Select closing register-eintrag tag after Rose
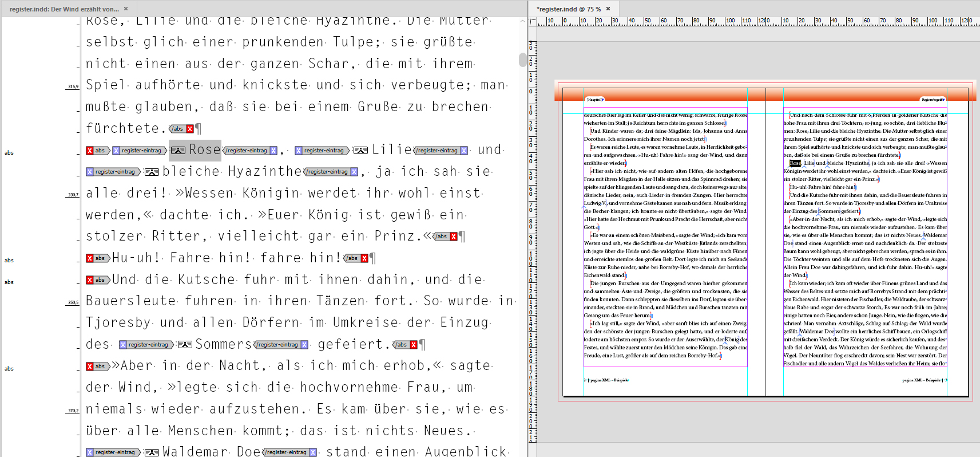The image size is (980, 457). [250, 151]
